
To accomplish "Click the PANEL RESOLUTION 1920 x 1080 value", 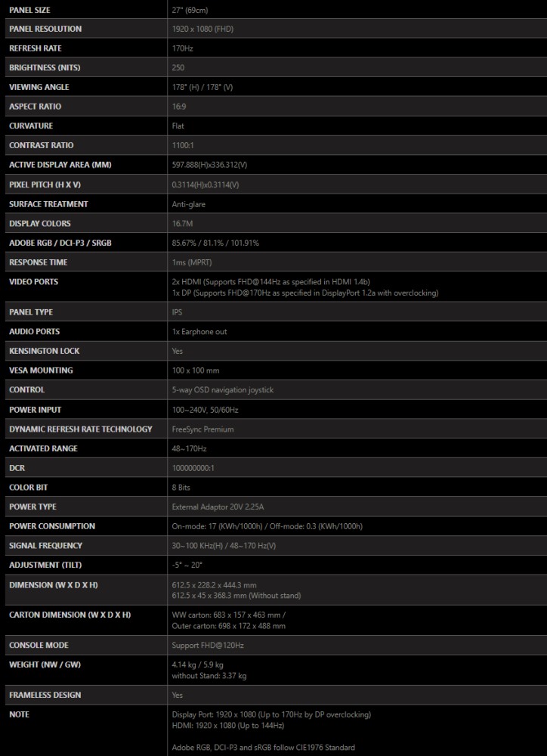I will (x=202, y=29).
